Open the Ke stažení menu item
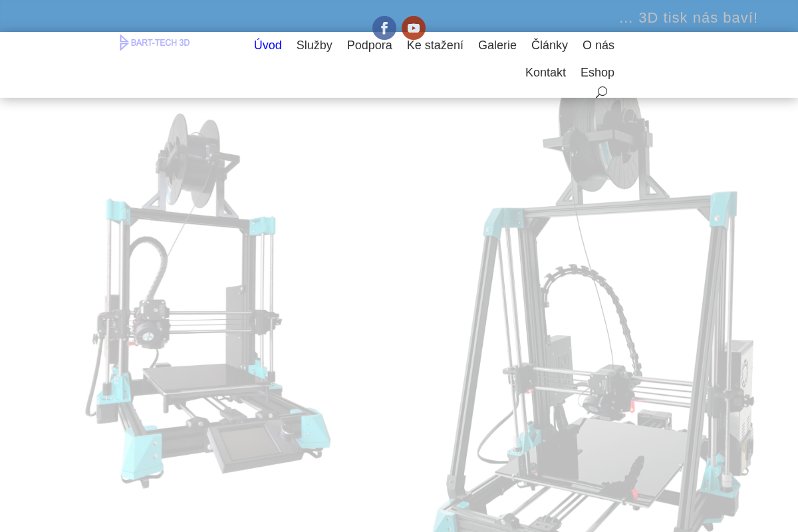The width and height of the screenshot is (798, 532). 435,45
